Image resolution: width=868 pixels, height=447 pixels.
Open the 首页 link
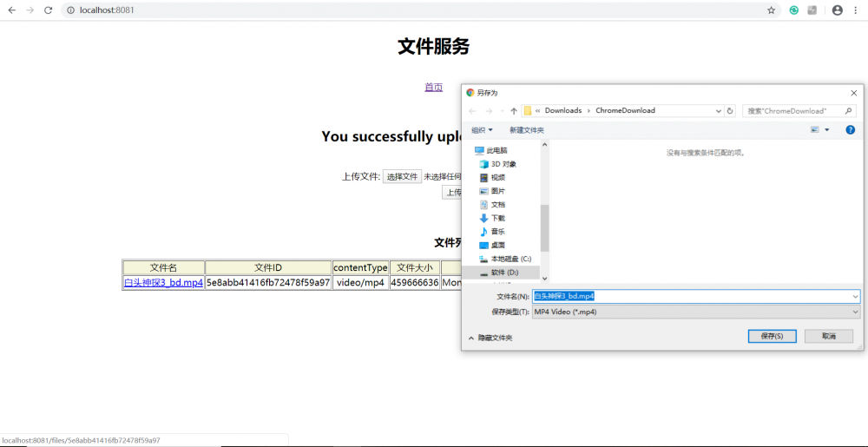(433, 87)
